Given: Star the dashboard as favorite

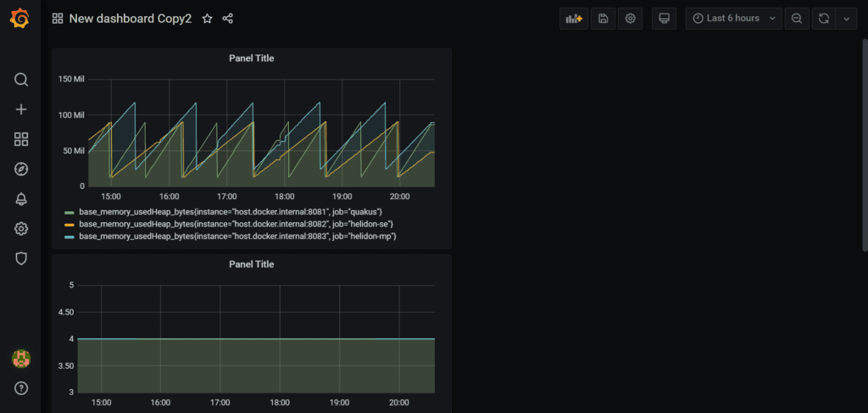Looking at the screenshot, I should click(207, 19).
